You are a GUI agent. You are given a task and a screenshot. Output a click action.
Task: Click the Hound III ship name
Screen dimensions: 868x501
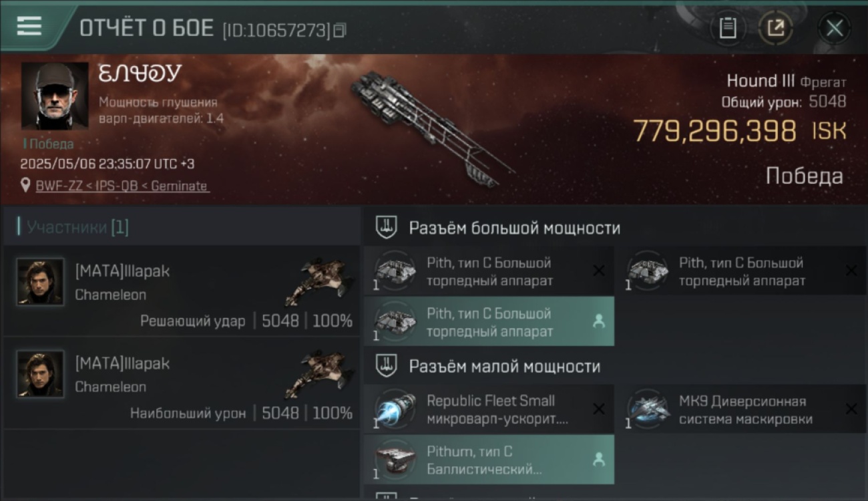[761, 81]
